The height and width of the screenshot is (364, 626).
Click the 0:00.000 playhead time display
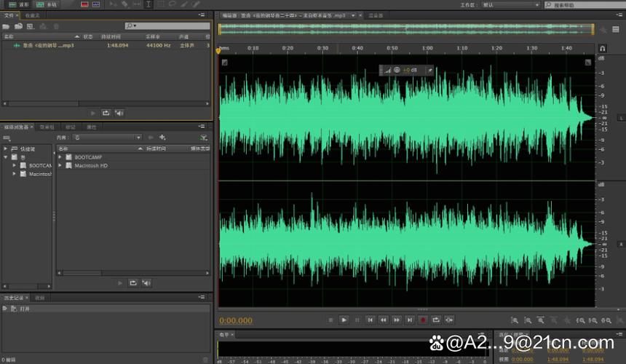pos(236,320)
